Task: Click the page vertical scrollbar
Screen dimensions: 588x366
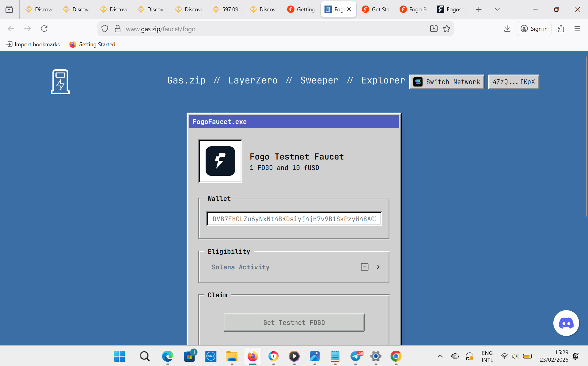Action: pos(586,137)
